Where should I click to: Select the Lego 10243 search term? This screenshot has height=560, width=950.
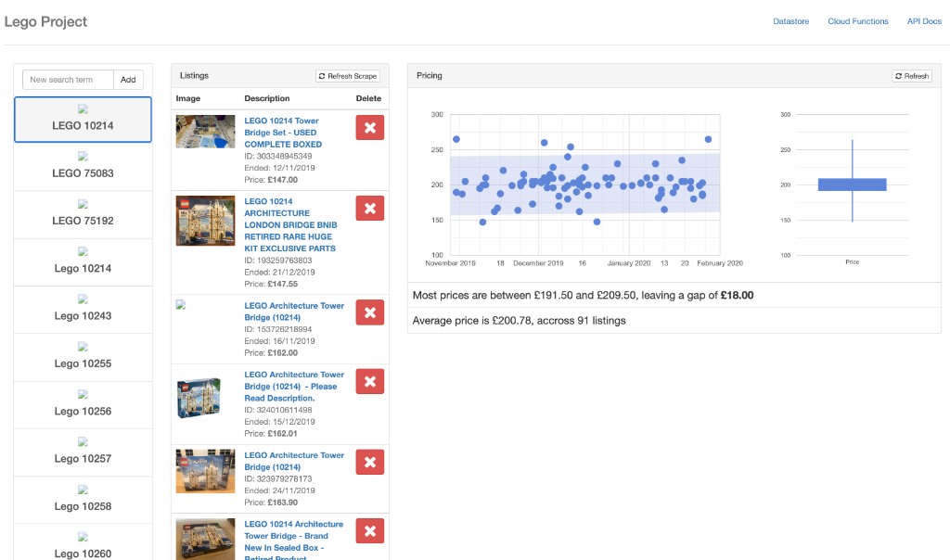point(83,310)
